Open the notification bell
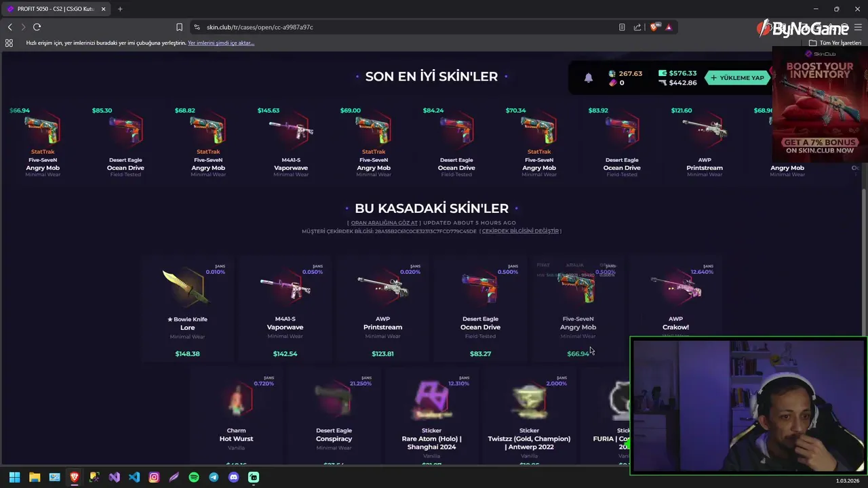 click(x=589, y=78)
